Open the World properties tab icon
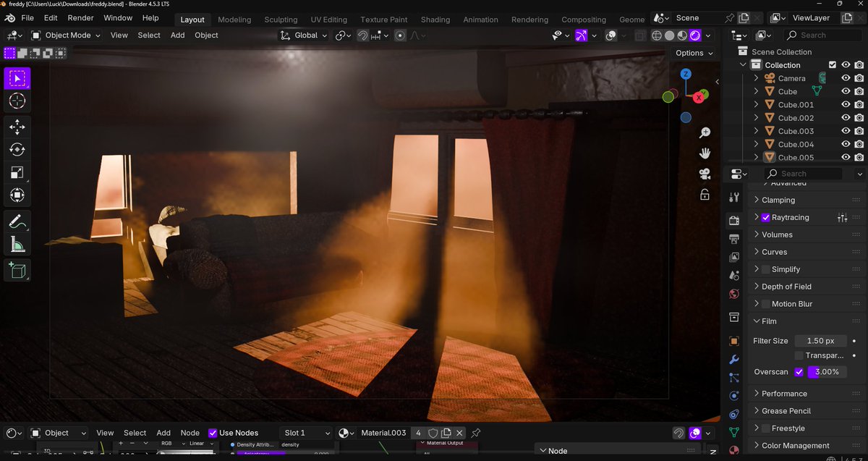Viewport: 868px width, 461px height. pyautogui.click(x=734, y=295)
